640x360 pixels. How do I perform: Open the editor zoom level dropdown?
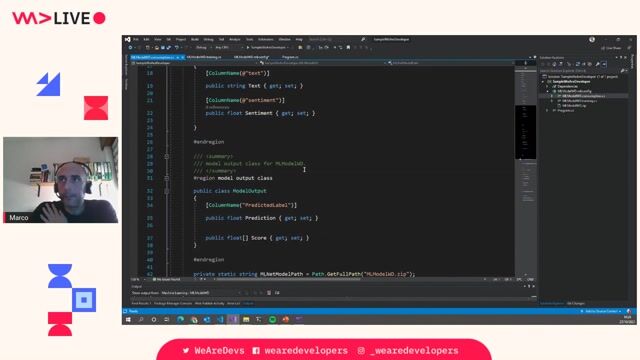pos(138,280)
